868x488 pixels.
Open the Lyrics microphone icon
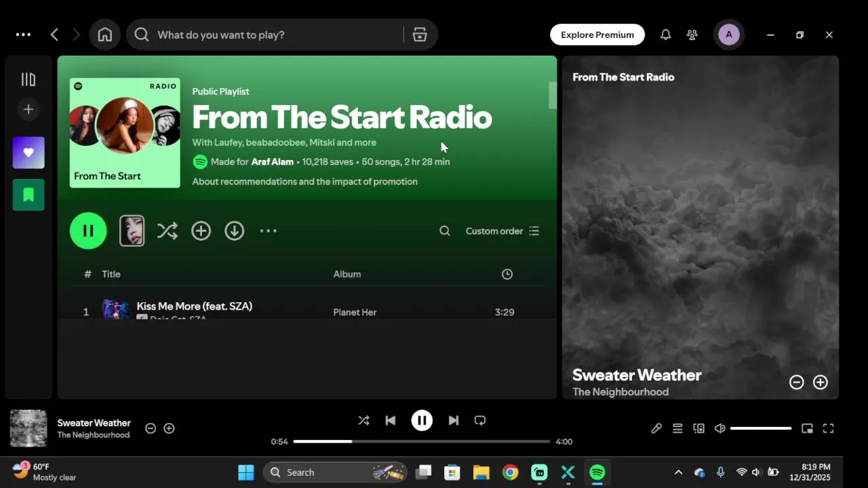pos(656,428)
